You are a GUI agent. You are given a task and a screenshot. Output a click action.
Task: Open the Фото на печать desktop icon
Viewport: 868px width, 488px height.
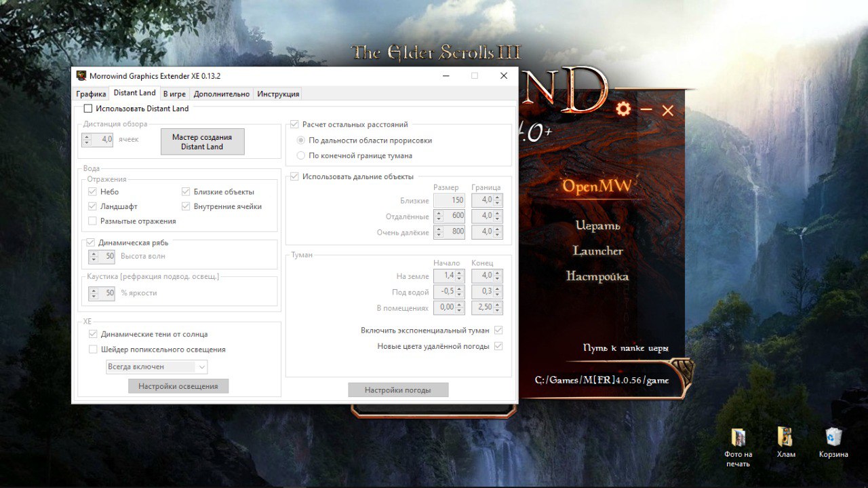[738, 447]
